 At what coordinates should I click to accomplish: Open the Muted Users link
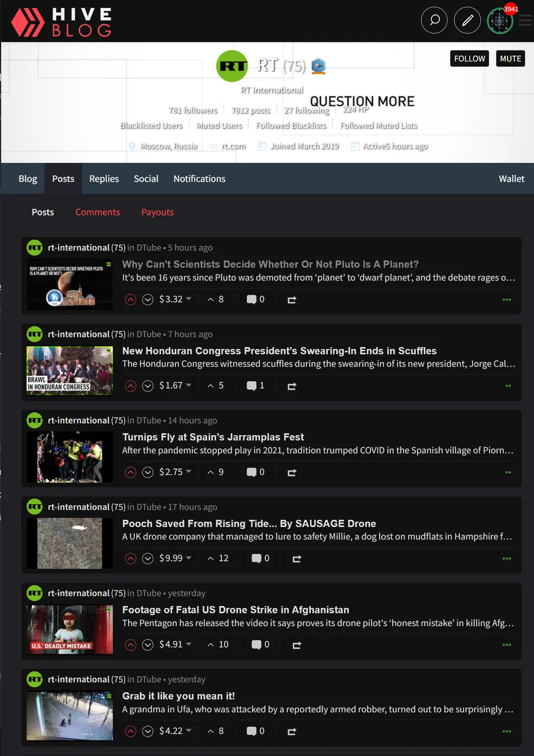click(219, 125)
